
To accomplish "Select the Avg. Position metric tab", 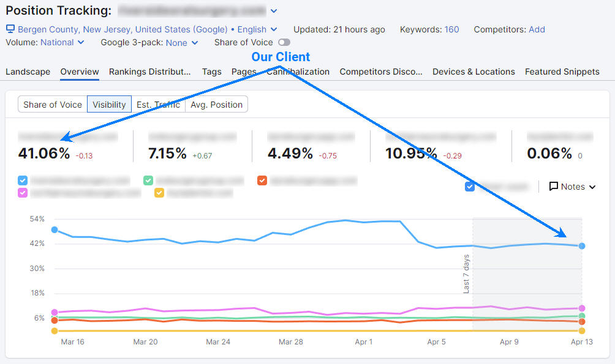I will 216,104.
